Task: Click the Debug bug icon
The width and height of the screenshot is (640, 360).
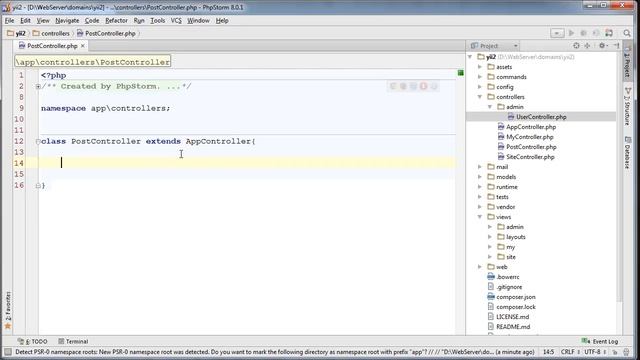Action: [584, 33]
